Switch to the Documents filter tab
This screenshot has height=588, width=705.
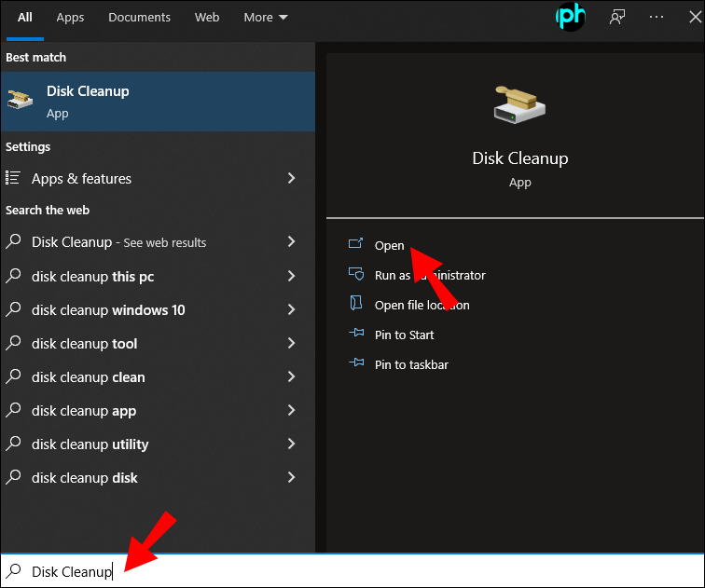tap(139, 17)
